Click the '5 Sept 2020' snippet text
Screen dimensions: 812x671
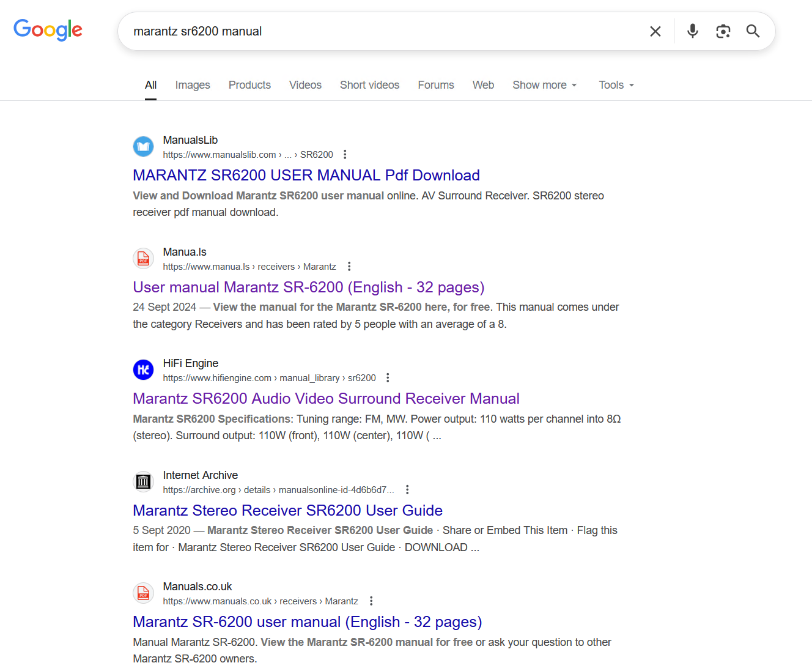162,530
